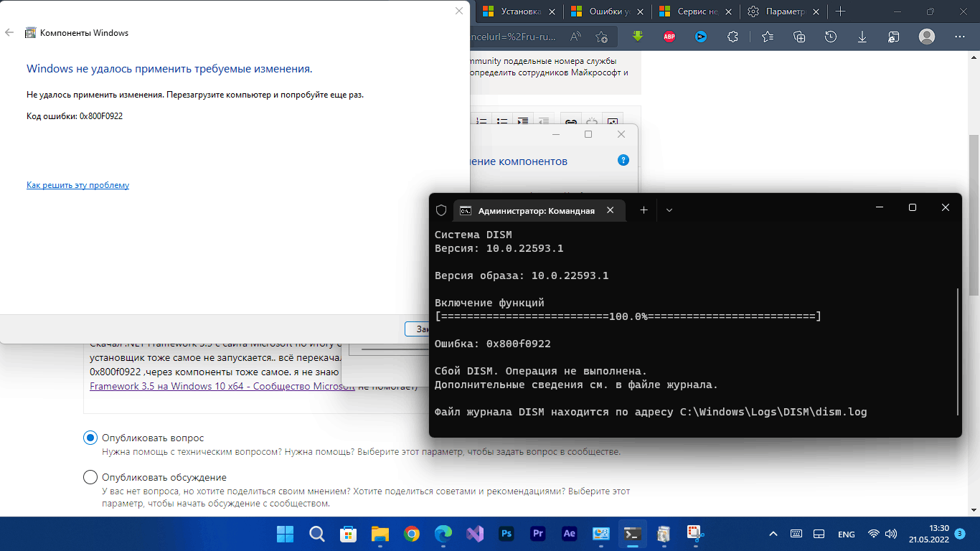Open 'Framework 3.5 на Windows 10 x64' link

tap(222, 387)
